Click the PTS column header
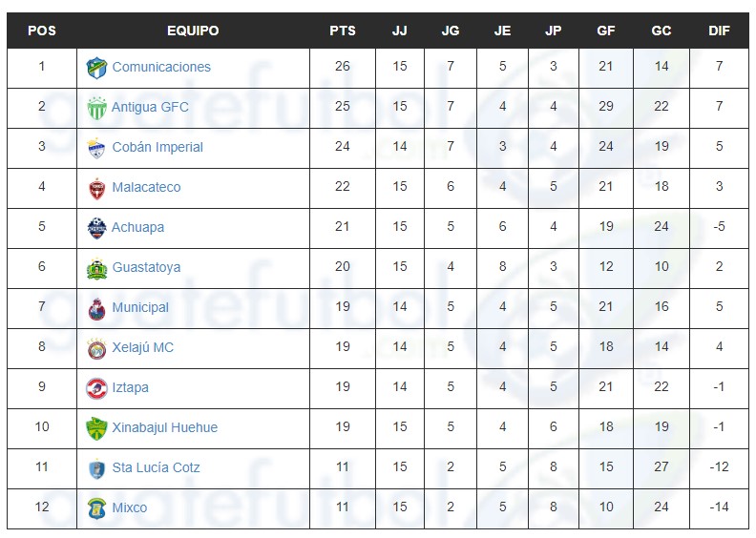Image resolution: width=756 pixels, height=538 pixels. coord(343,31)
